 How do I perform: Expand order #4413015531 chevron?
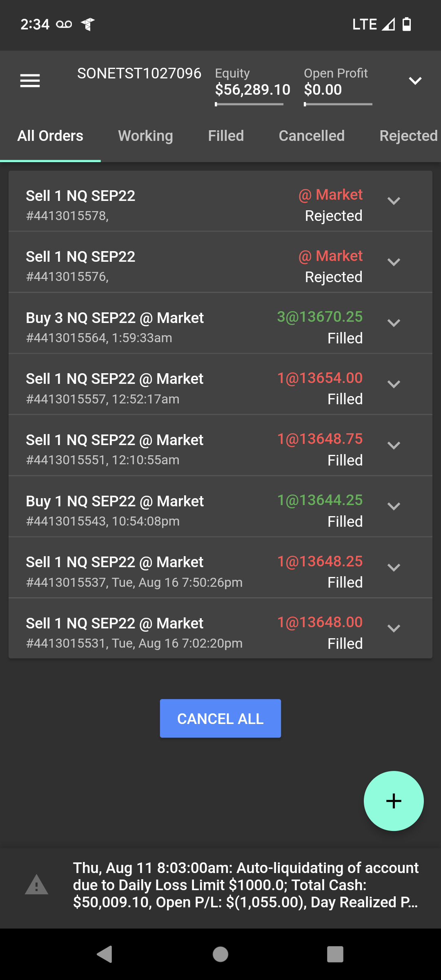point(394,628)
